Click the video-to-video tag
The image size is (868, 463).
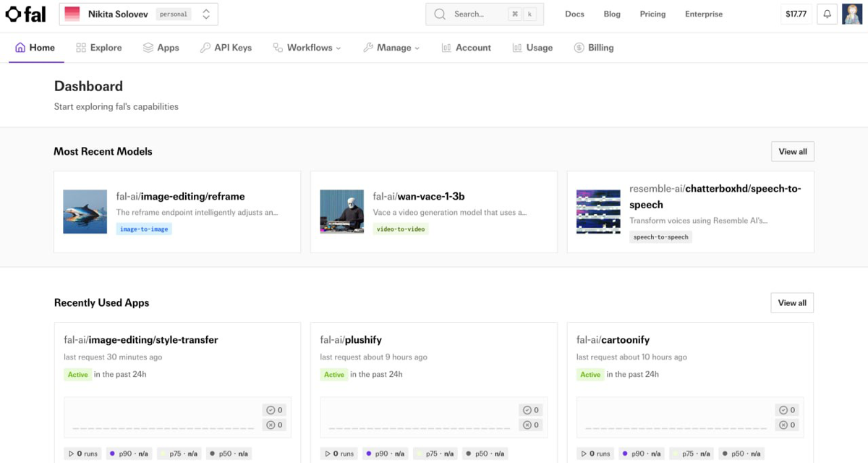pyautogui.click(x=401, y=229)
